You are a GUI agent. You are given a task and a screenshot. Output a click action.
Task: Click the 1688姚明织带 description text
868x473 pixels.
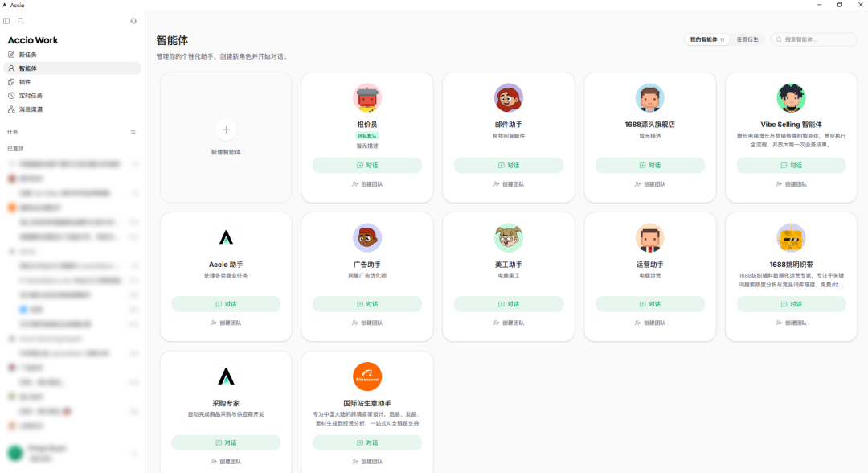click(x=791, y=280)
